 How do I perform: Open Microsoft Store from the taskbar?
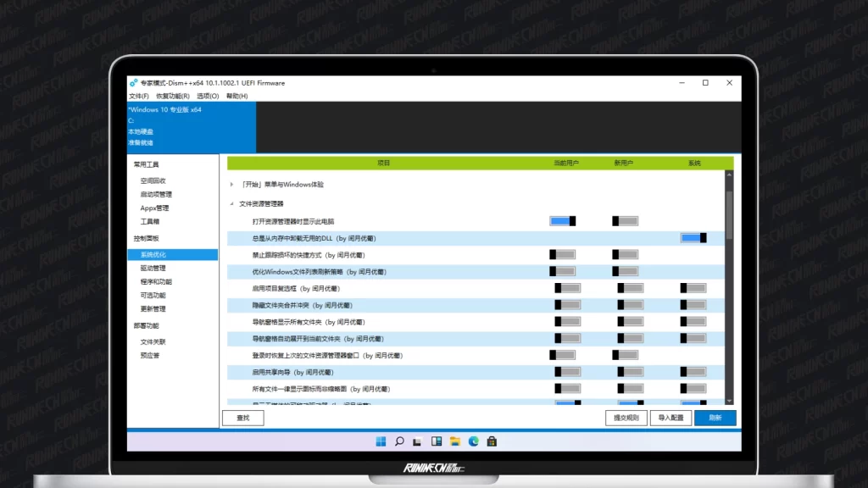pos(492,441)
